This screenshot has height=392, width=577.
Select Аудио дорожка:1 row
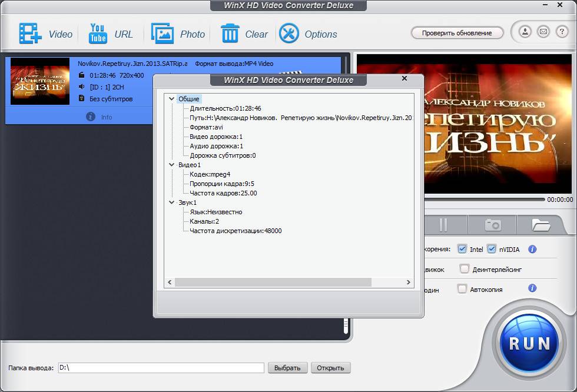coord(217,146)
